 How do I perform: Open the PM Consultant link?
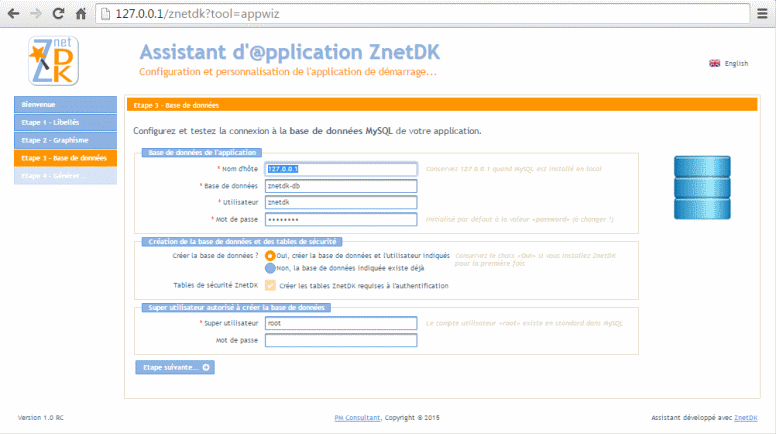tap(357, 418)
